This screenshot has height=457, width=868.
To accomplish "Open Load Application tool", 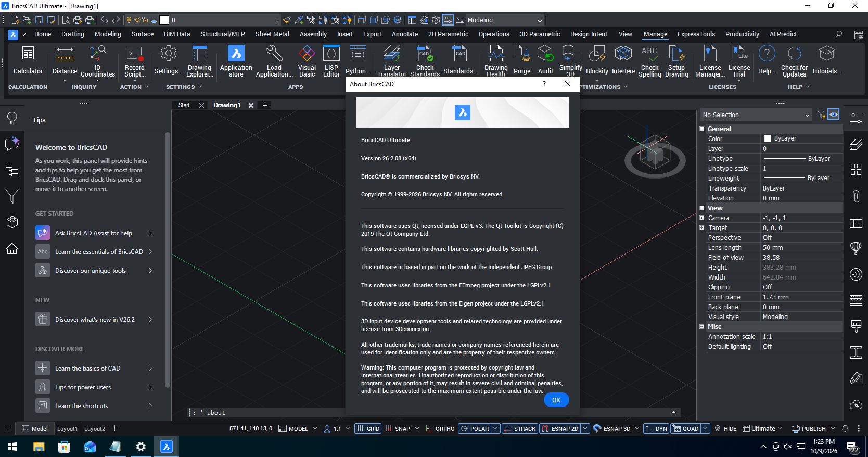I will [x=274, y=61].
